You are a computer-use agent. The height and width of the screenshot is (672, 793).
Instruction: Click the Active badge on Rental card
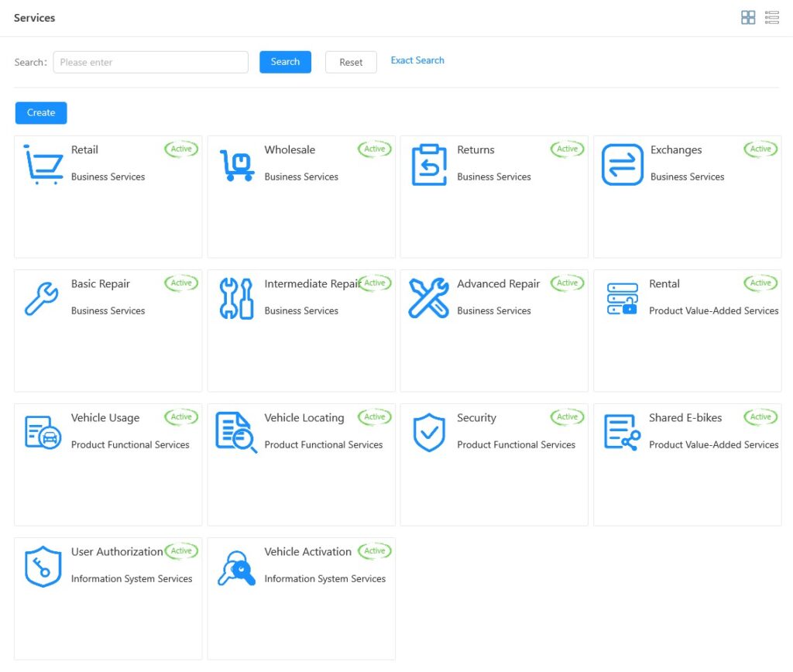click(760, 283)
